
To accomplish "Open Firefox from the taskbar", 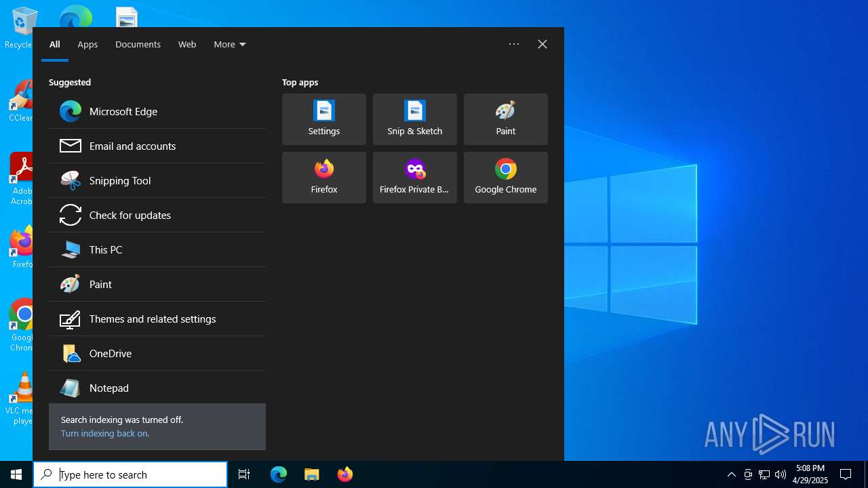I will 345,474.
